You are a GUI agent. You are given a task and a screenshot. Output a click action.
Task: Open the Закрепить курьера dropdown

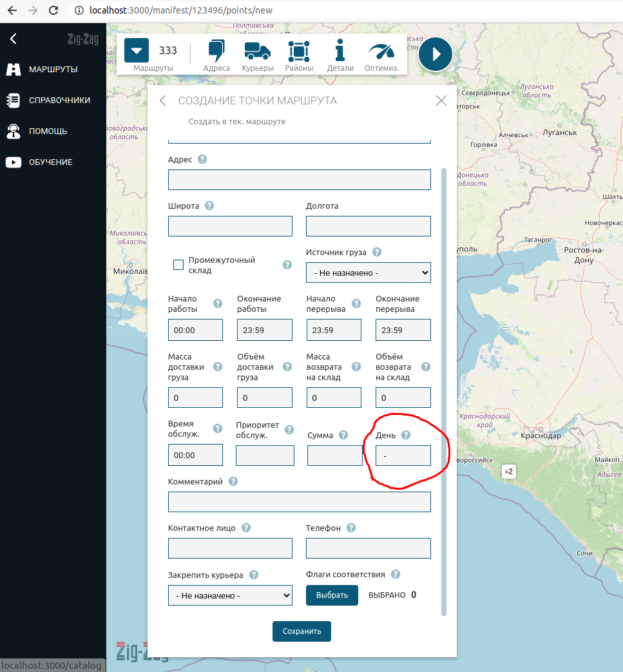pos(230,595)
